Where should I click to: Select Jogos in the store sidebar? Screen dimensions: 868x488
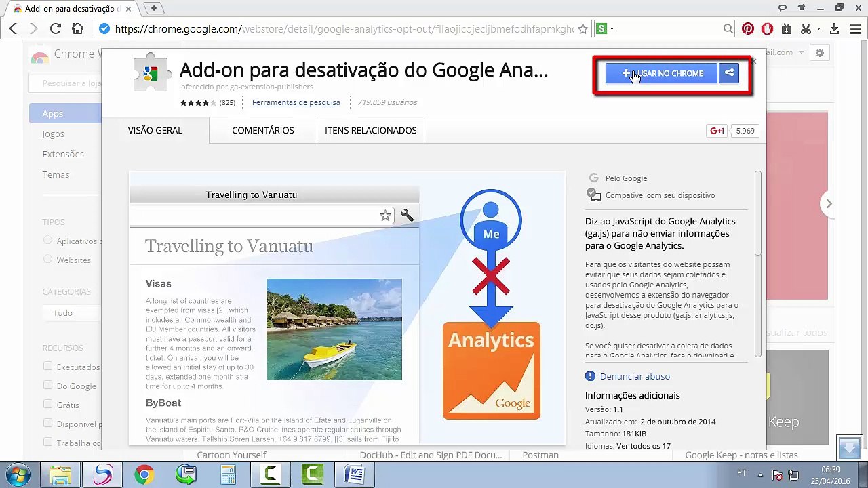point(54,134)
